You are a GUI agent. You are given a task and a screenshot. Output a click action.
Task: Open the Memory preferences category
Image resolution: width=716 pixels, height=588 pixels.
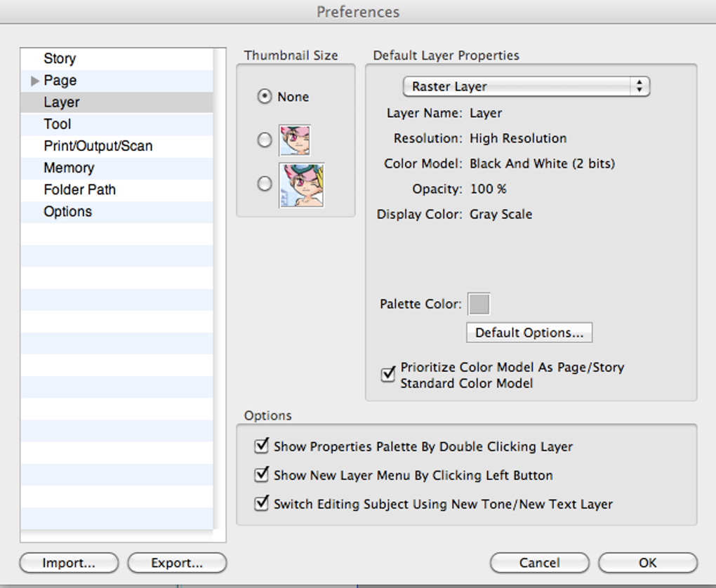[117, 168]
